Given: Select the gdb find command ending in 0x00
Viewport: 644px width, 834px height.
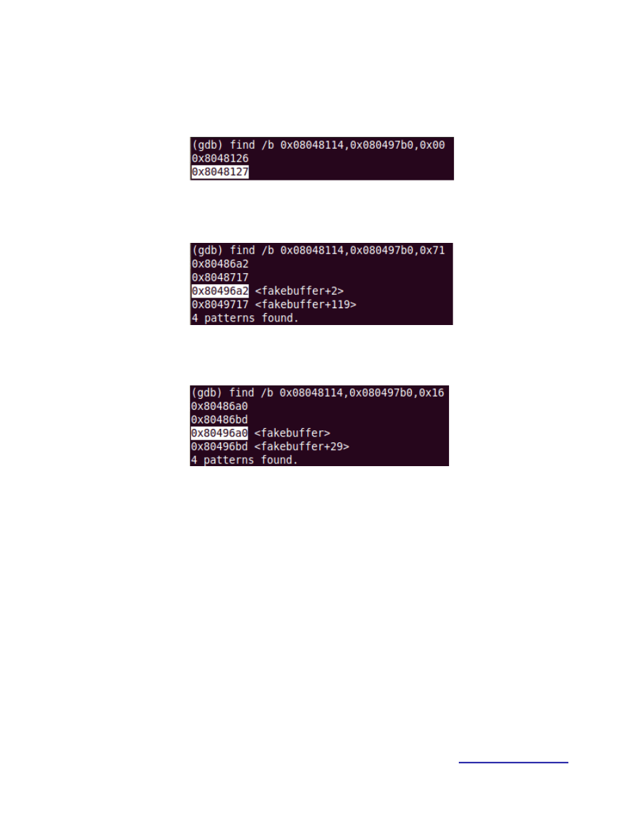Looking at the screenshot, I should click(x=318, y=145).
